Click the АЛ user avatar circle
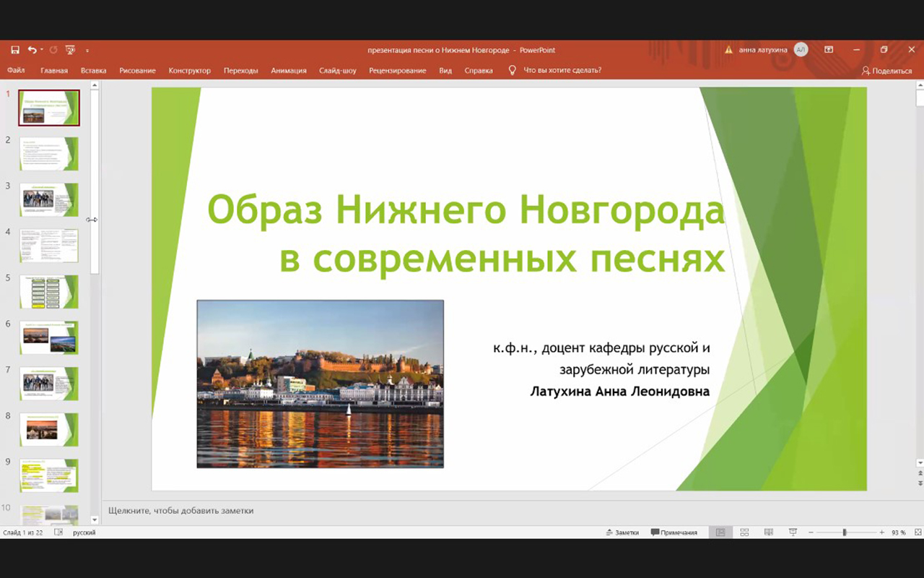The height and width of the screenshot is (578, 924). click(x=801, y=50)
